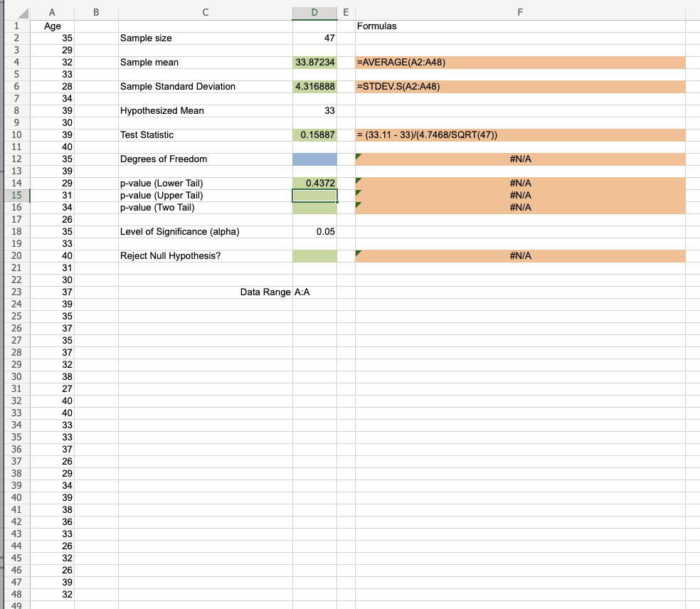Image resolution: width=700 pixels, height=609 pixels.
Task: Select Age value 27 in row 31
Action: (x=52, y=389)
